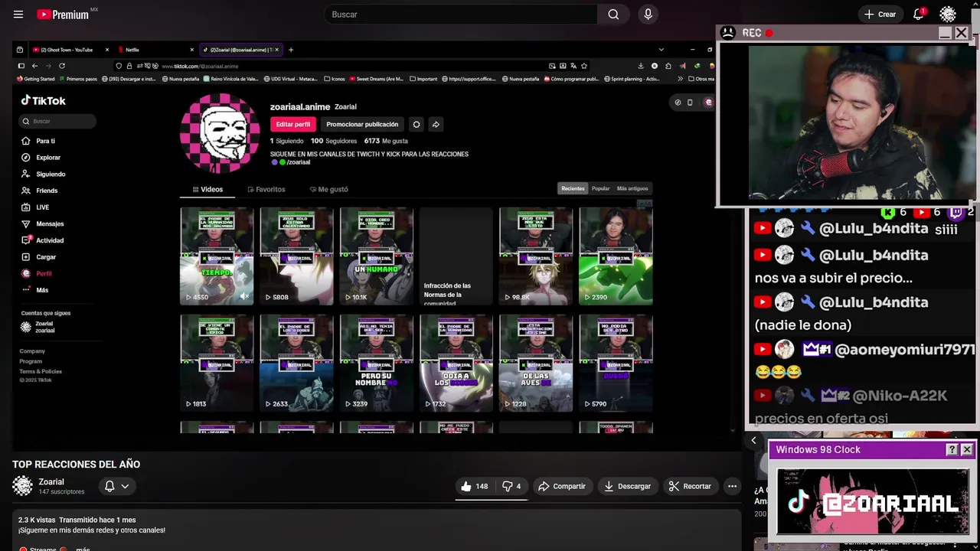Screen dimensions: 980x551
Task: Click browser back arrow in recorded window
Action: [x=34, y=66]
